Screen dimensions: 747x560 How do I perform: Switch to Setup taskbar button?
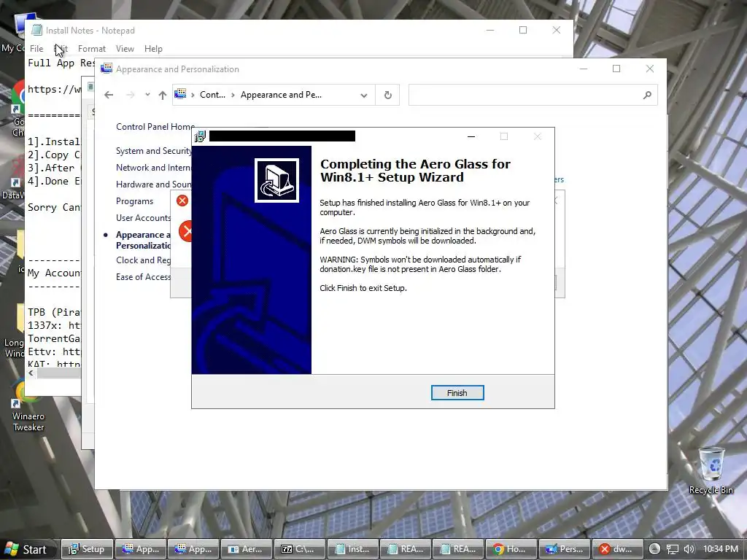88,549
